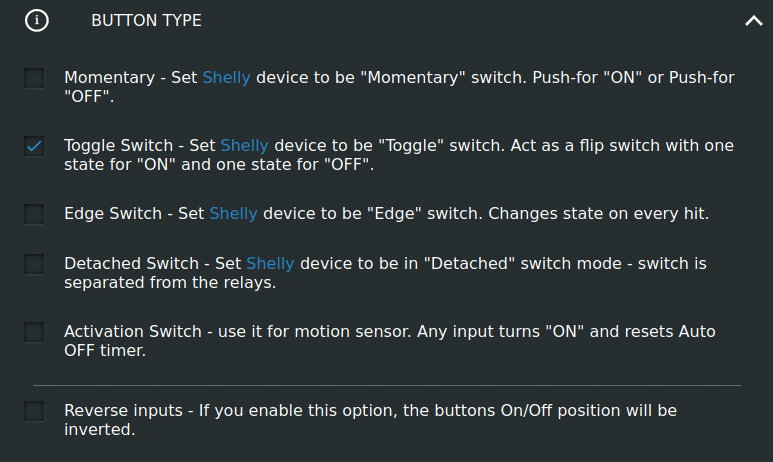Open the Shelly link in Momentary description
This screenshot has width=773, height=462.
(226, 78)
